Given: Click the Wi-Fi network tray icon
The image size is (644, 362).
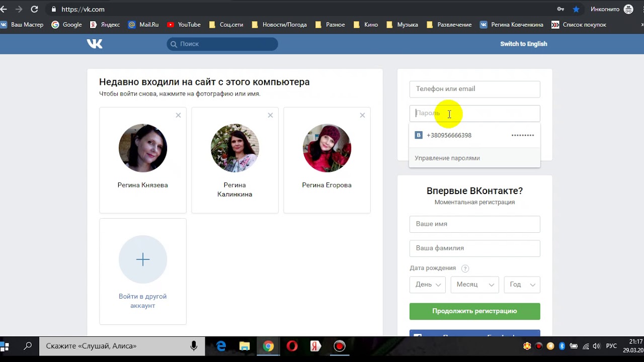Looking at the screenshot, I should 586,346.
